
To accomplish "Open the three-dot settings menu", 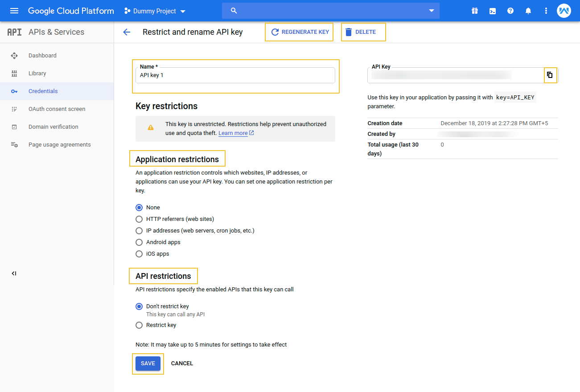I will click(546, 11).
